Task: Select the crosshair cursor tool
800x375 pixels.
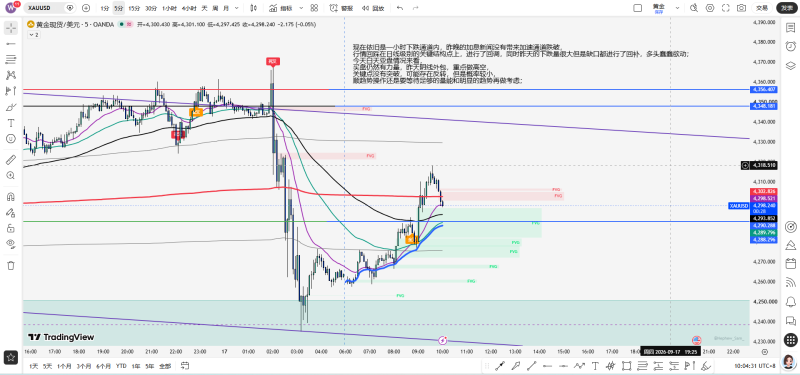Action: (10, 28)
